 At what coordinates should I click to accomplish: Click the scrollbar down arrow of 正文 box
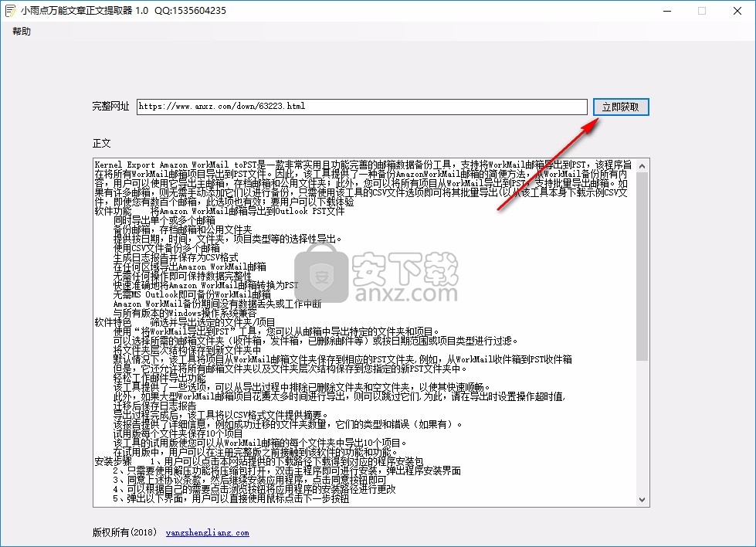click(642, 500)
